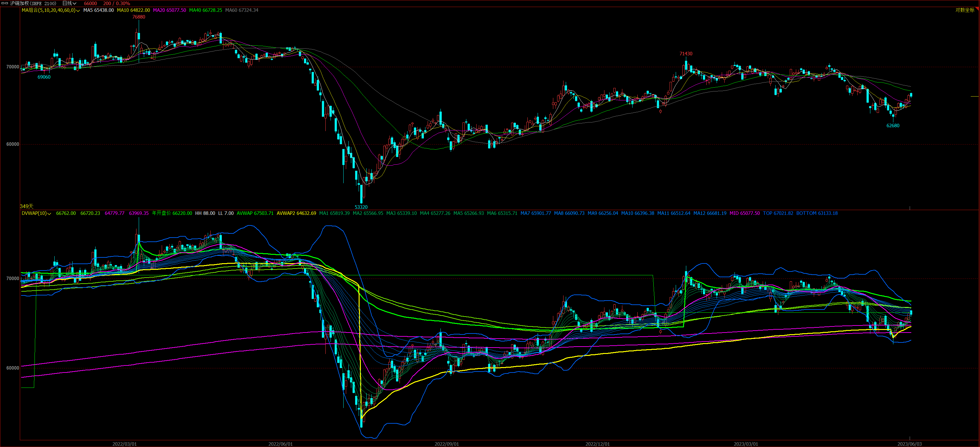Click the 2023/06/03 last date label
The width and height of the screenshot is (980, 447).
pos(910,444)
